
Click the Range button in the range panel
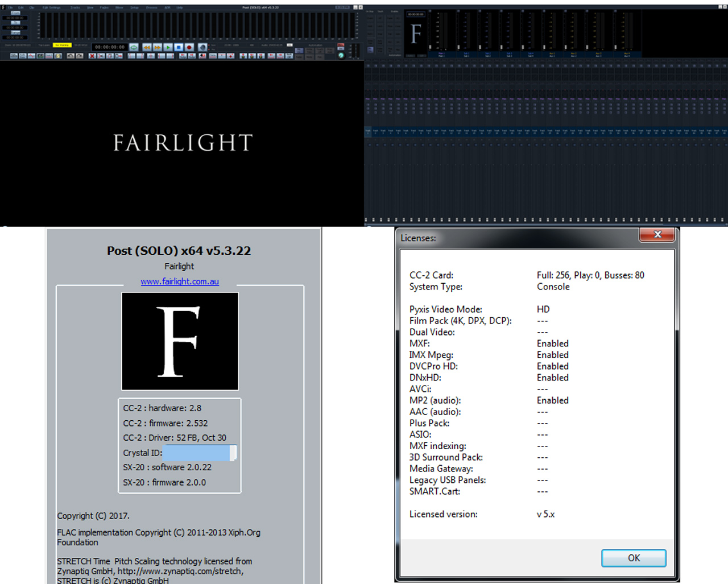tap(15, 32)
